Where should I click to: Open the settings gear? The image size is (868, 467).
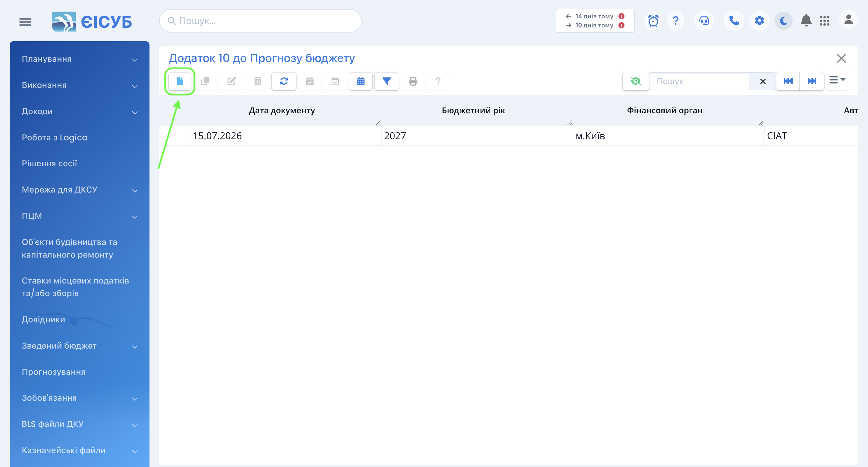coord(759,21)
